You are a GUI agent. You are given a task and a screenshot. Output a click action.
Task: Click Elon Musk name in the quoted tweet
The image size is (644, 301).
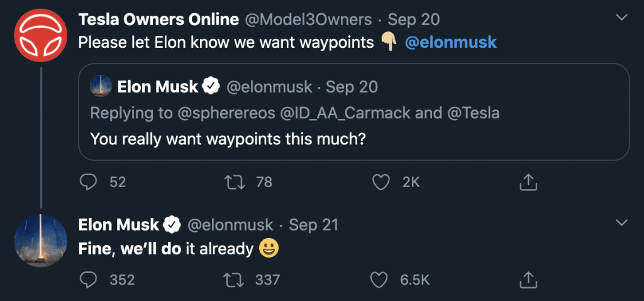click(158, 86)
